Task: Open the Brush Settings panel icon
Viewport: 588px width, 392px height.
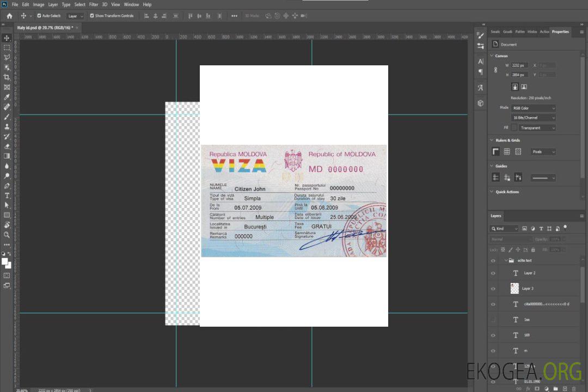Action: coord(481,35)
